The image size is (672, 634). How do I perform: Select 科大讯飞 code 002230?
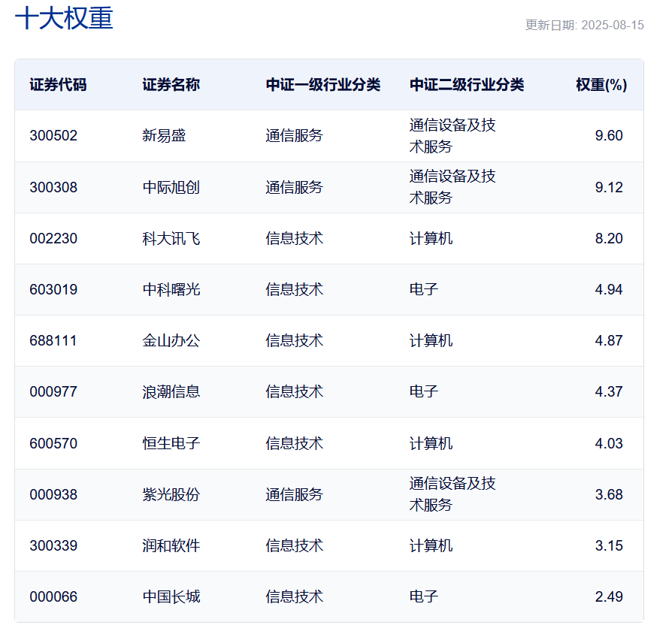51,238
